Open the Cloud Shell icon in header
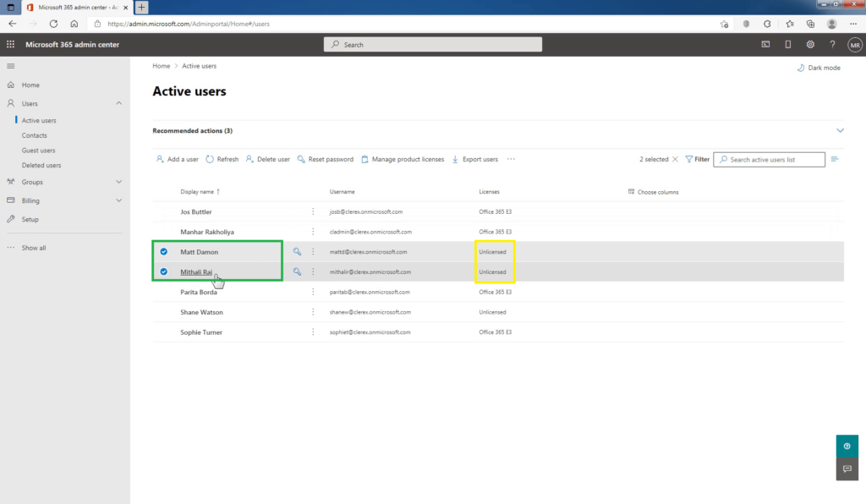 pyautogui.click(x=765, y=44)
